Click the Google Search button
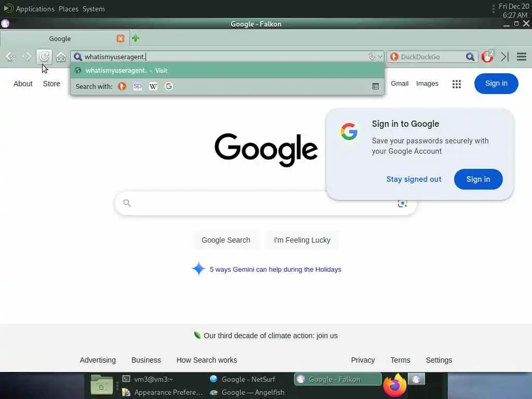 click(x=225, y=240)
